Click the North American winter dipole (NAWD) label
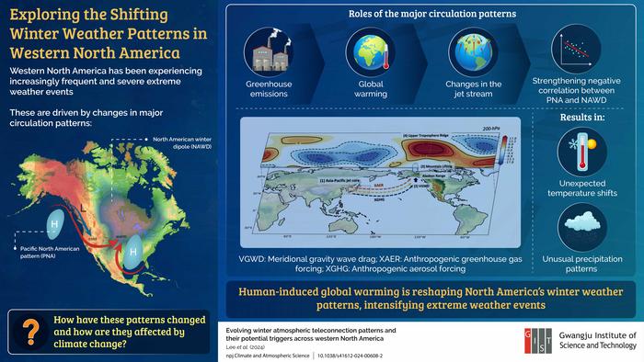The width and height of the screenshot is (644, 362). click(182, 142)
